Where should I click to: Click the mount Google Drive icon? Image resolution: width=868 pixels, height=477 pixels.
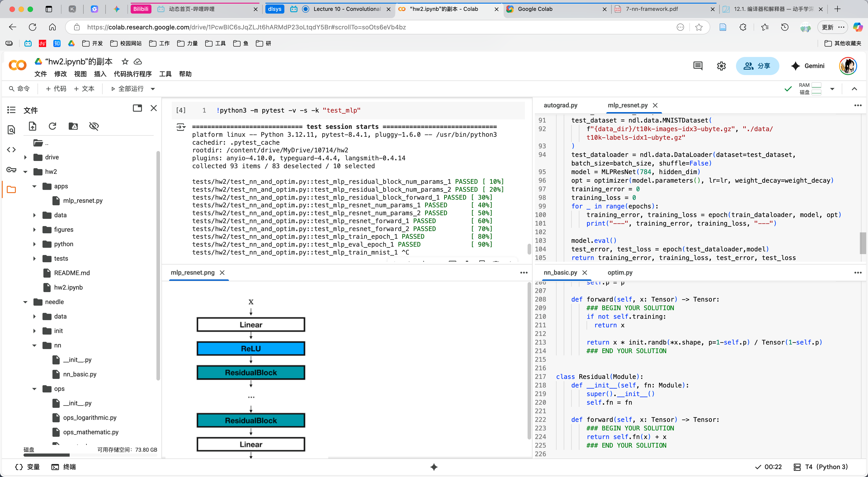[73, 126]
